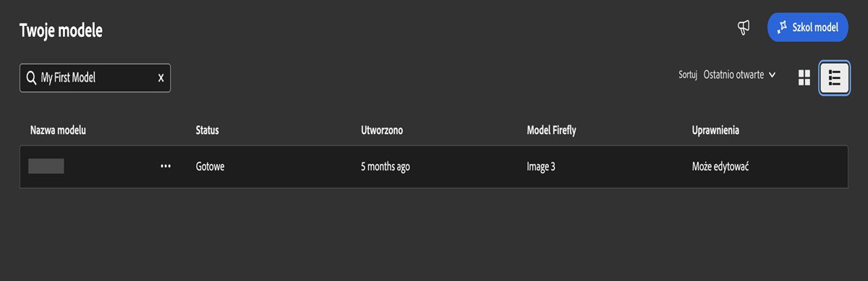Viewport: 868px width, 281px height.
Task: Open the three-dot more options menu
Action: (x=166, y=167)
